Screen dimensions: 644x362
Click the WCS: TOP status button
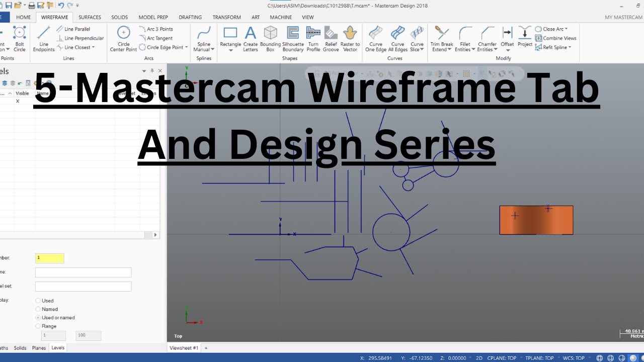click(x=574, y=358)
